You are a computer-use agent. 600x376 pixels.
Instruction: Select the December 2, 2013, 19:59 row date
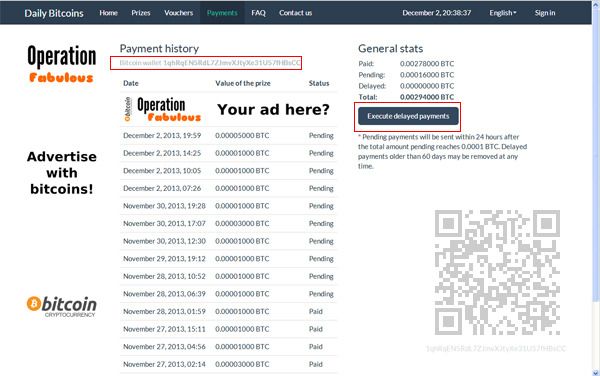click(x=162, y=135)
